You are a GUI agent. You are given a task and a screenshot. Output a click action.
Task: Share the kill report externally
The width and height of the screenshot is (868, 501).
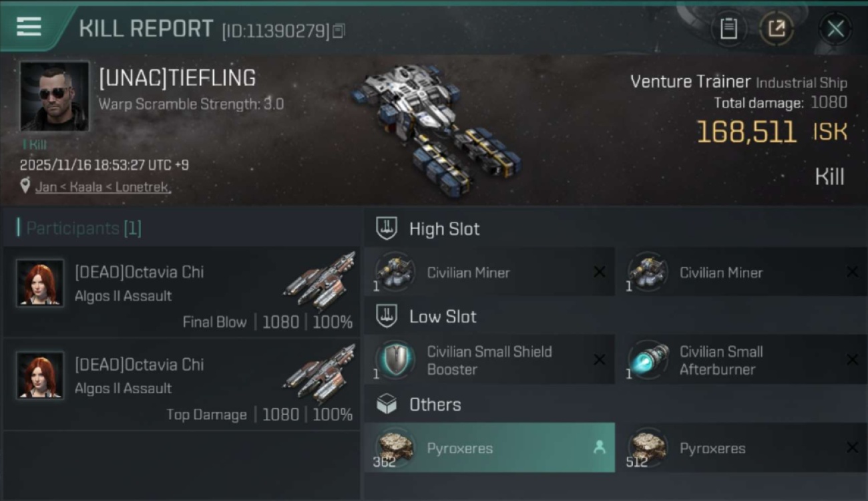(777, 29)
